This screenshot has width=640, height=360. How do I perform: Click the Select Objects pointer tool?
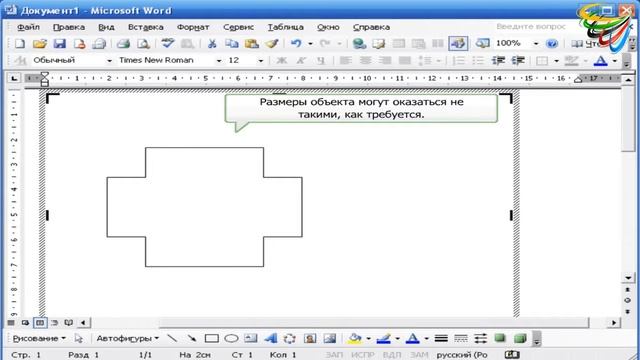(79, 338)
